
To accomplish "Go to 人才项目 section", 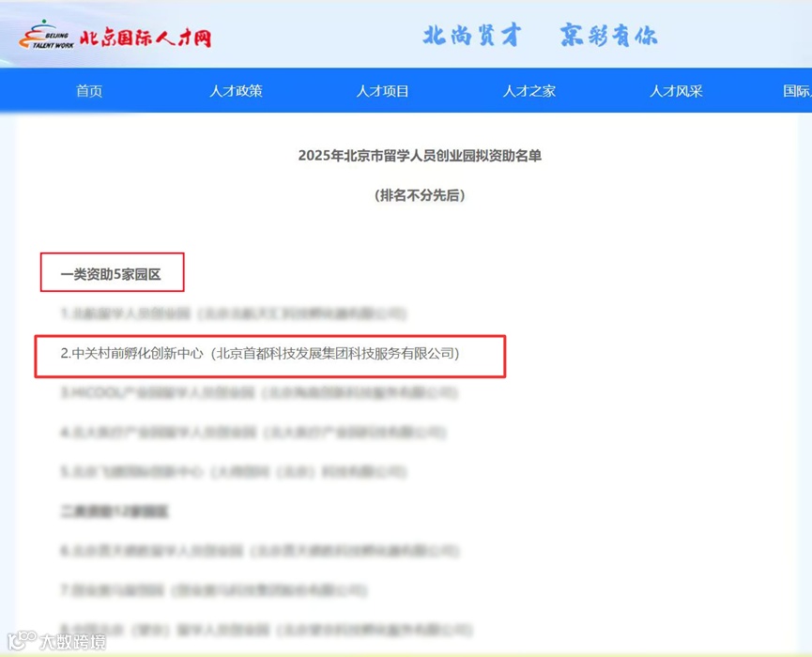I will (x=382, y=91).
